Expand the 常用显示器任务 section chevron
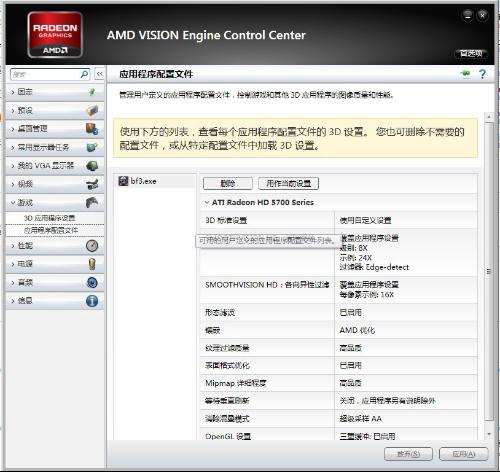Image resolution: width=500 pixels, height=472 pixels. click(x=13, y=147)
